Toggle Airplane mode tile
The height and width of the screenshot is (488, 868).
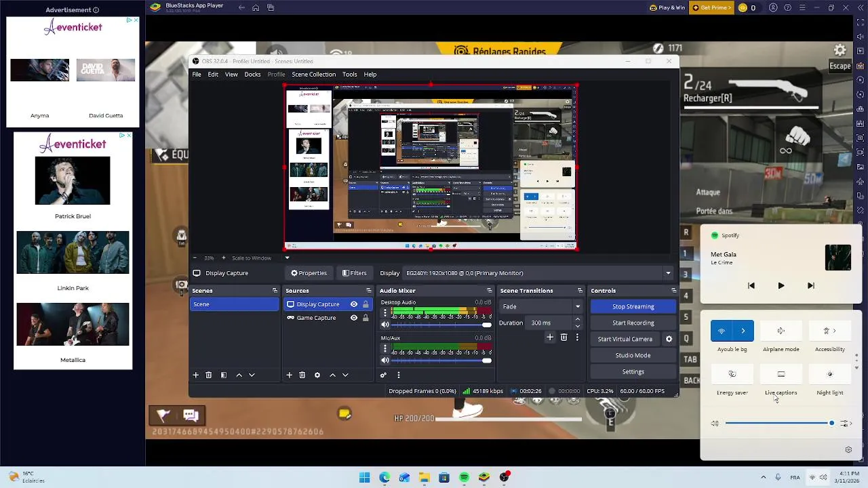781,331
